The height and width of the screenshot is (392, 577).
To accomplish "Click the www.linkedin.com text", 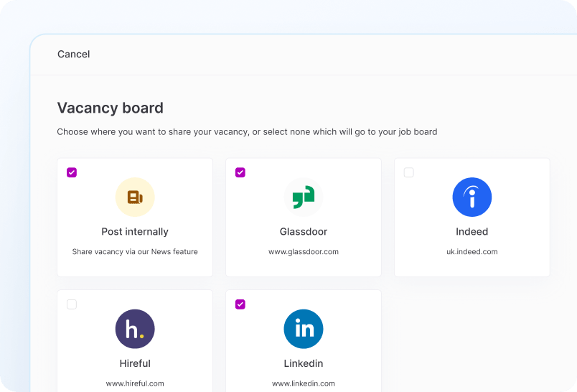I will coord(304,383).
